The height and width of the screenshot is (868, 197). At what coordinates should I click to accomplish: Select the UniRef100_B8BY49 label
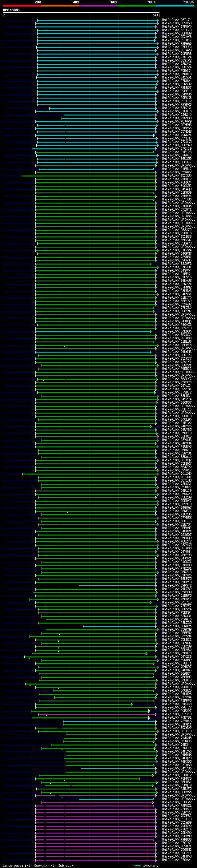pos(176,145)
